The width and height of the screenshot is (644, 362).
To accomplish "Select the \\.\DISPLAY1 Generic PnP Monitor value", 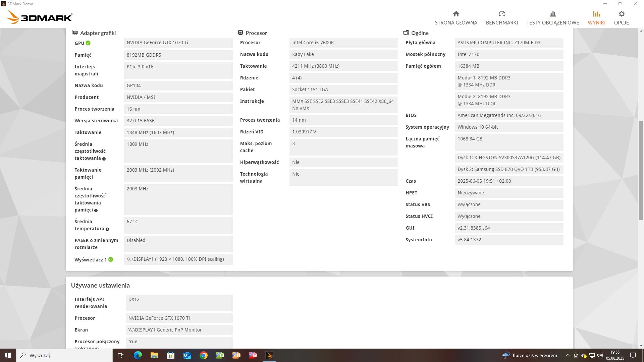I will tap(179, 330).
